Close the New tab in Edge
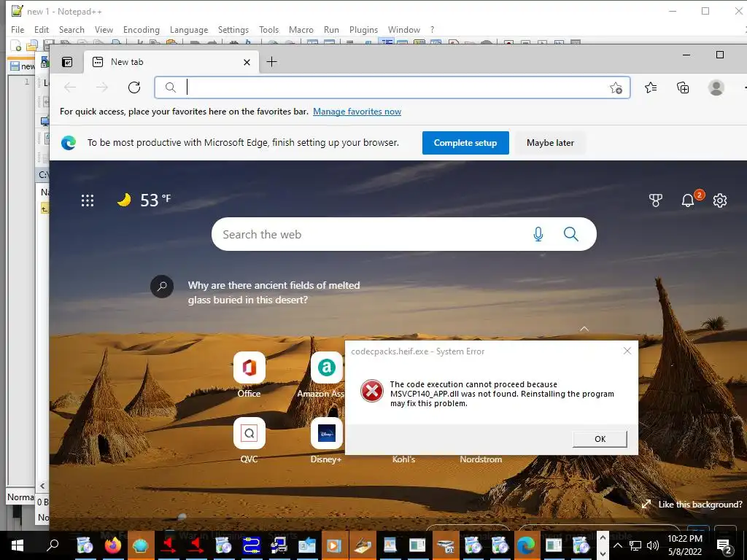747x560 pixels. pyautogui.click(x=247, y=63)
